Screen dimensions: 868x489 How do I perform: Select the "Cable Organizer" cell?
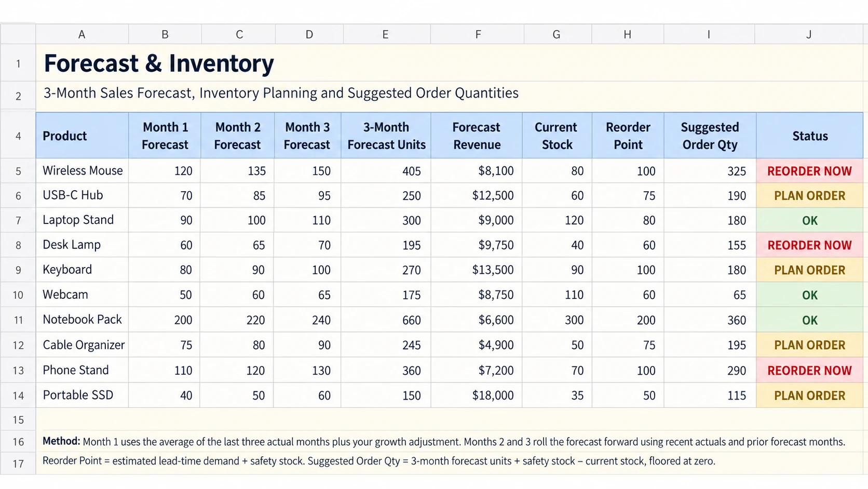pyautogui.click(x=82, y=345)
